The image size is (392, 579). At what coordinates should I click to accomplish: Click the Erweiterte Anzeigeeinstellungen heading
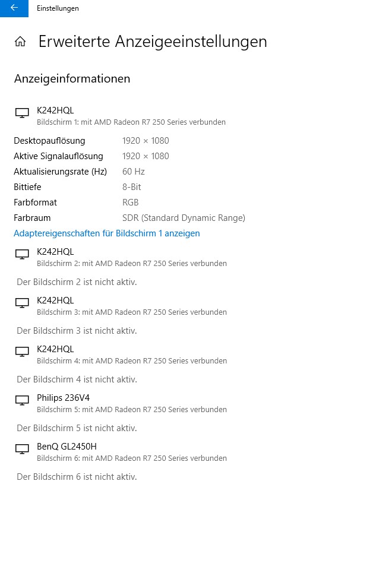point(153,42)
